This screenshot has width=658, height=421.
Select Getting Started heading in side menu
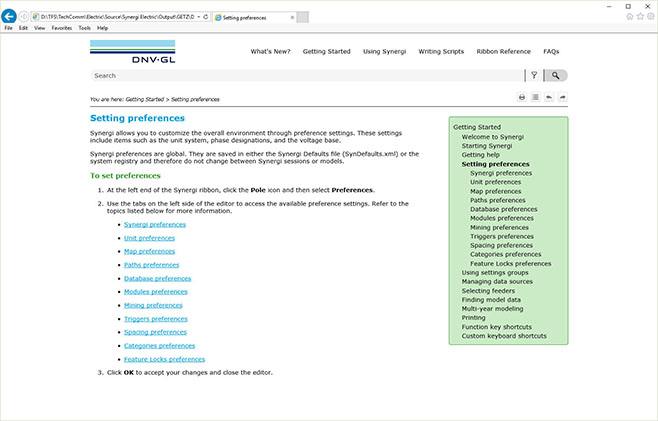[x=477, y=127]
